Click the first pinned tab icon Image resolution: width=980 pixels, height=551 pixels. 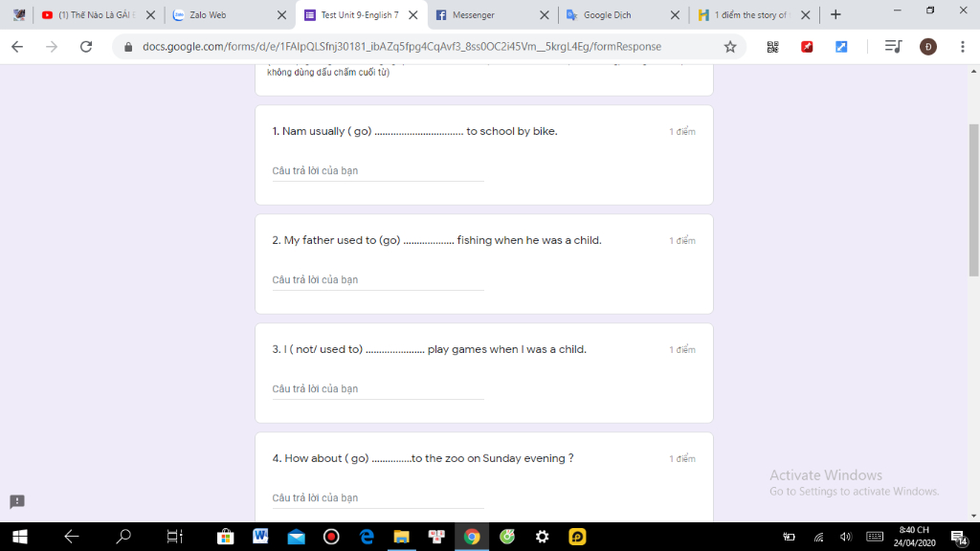coord(19,15)
